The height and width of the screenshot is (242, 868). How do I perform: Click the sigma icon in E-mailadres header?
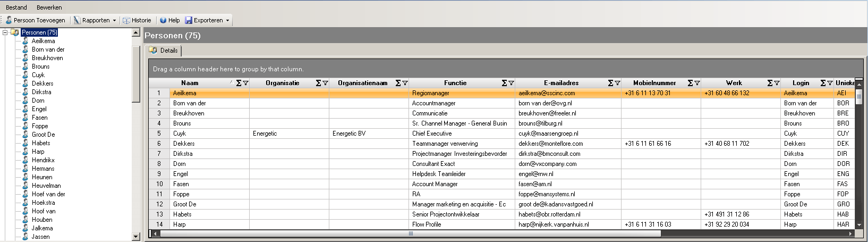(610, 83)
